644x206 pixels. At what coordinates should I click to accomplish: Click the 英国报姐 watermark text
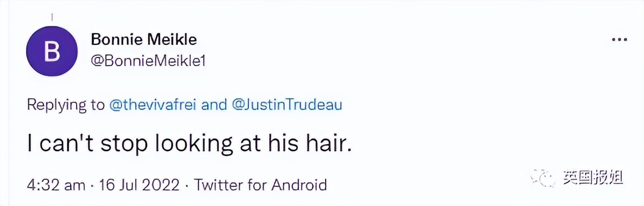point(593,178)
